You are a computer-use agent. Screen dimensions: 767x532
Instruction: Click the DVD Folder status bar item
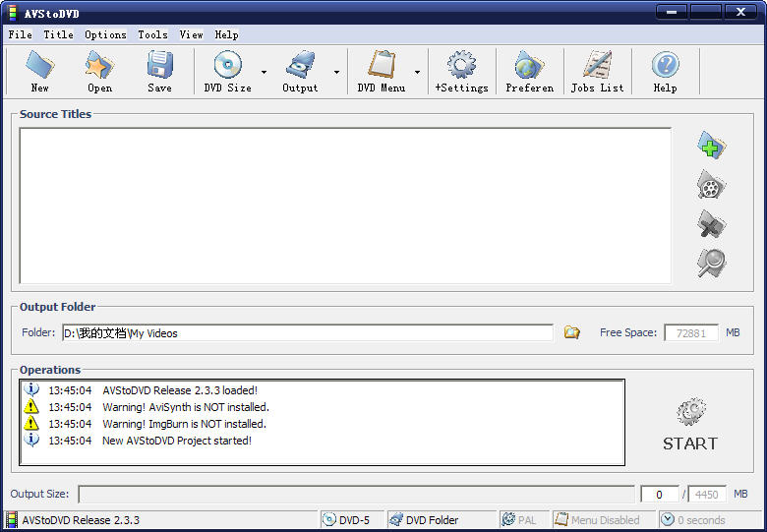tap(442, 520)
